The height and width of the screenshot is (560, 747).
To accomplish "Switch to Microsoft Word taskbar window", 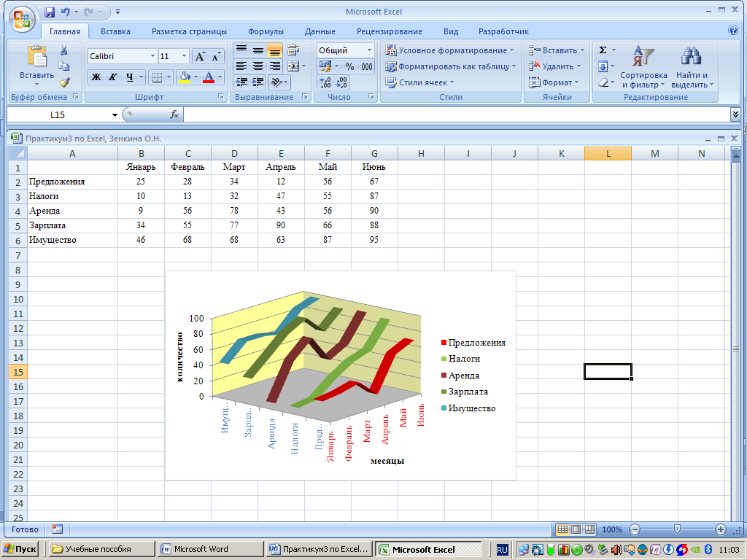I will pos(211,549).
